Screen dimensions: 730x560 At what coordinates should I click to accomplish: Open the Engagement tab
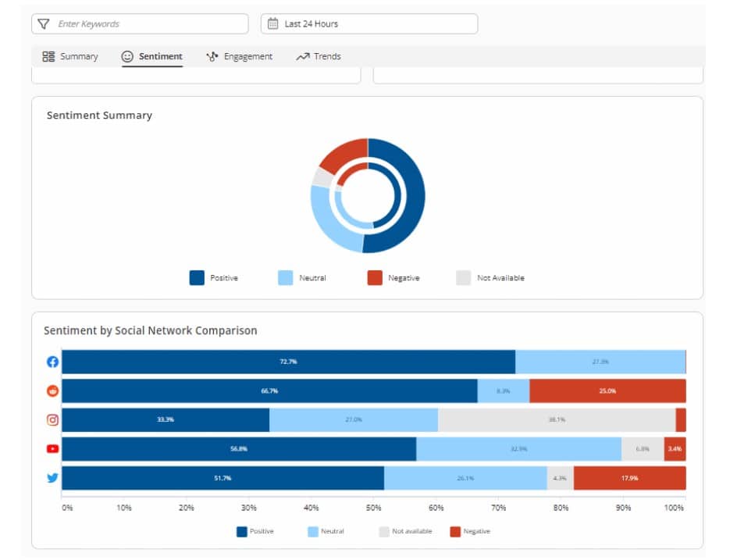tap(239, 56)
